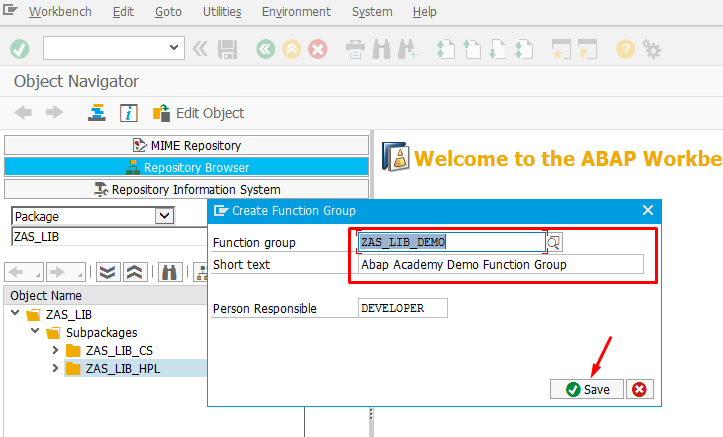Viewport: 723px width, 437px height.
Task: Click the Next Page toolbar icon
Action: coord(498,49)
